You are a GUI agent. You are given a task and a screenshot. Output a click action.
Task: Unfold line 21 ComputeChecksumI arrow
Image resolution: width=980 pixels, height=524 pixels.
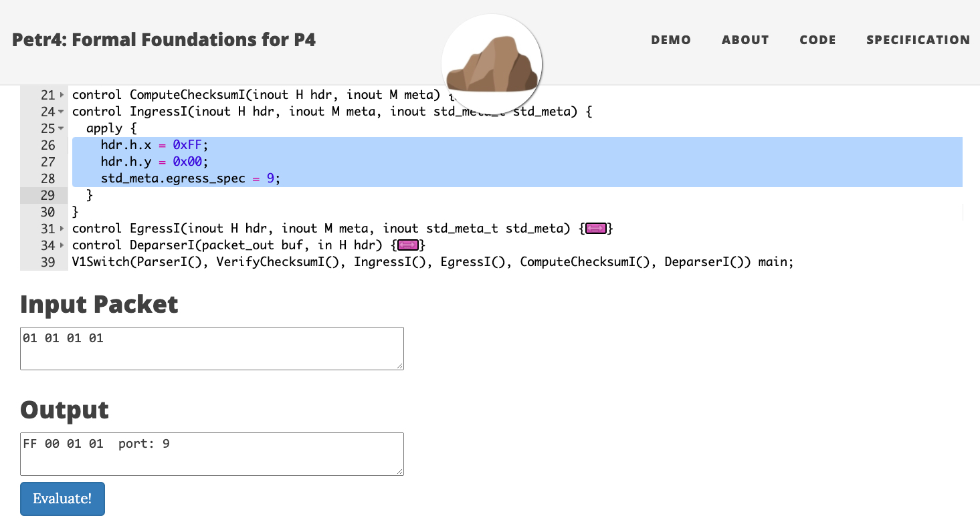62,96
